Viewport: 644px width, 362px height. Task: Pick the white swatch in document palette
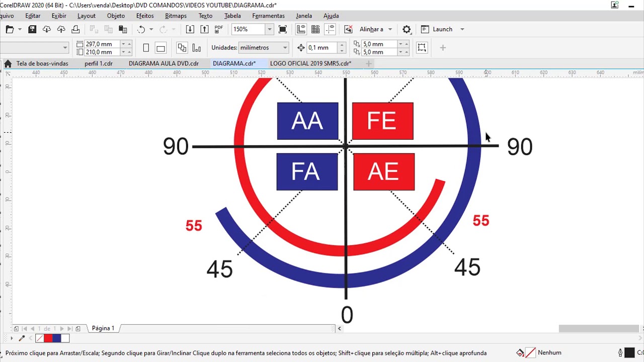coord(65,339)
